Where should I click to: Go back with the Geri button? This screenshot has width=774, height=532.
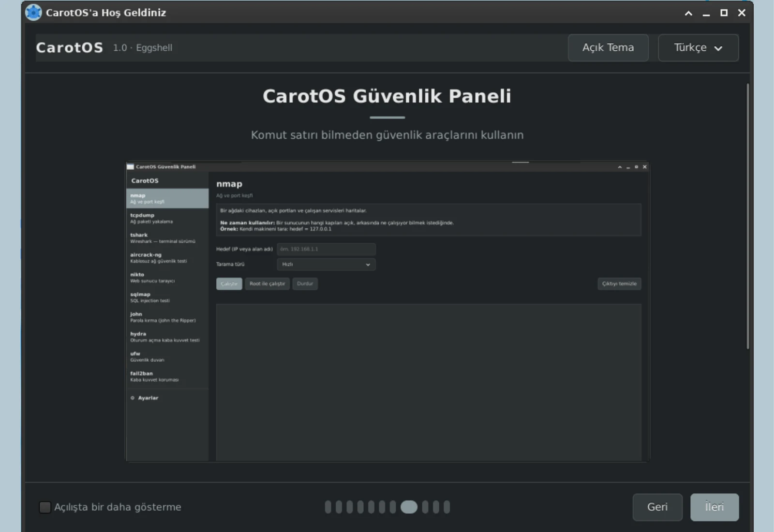pyautogui.click(x=657, y=507)
